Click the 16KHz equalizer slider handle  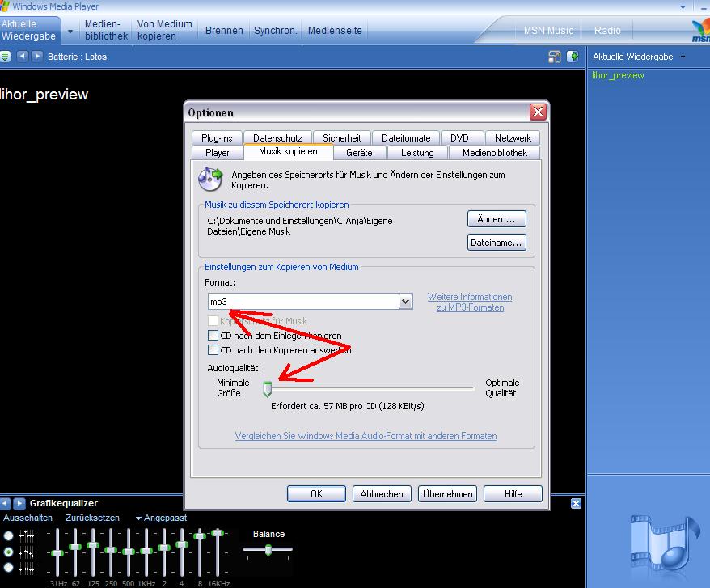pyautogui.click(x=218, y=533)
